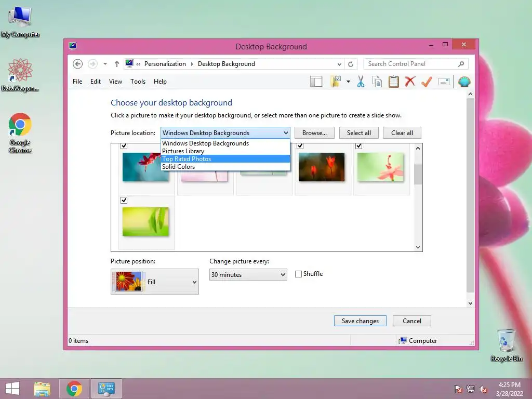Select Windows Desktop Backgrounds in the list
Screen dimensions: 532x399
225,143
